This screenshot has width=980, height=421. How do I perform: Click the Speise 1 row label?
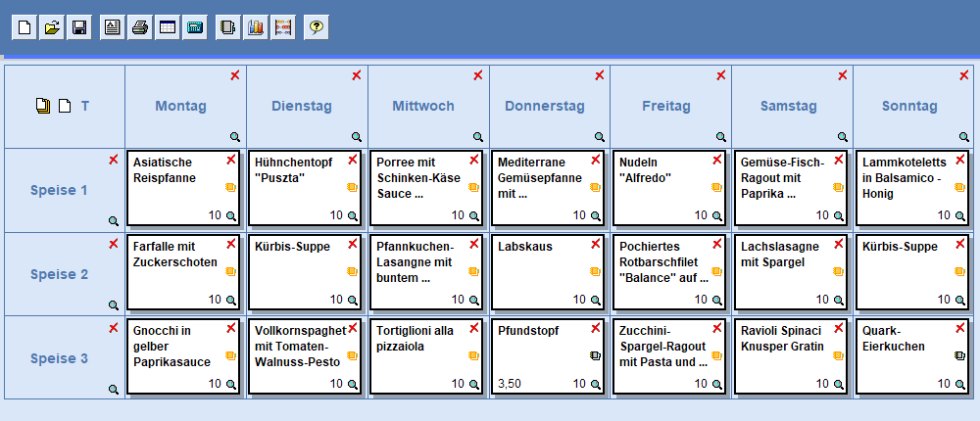(x=59, y=190)
